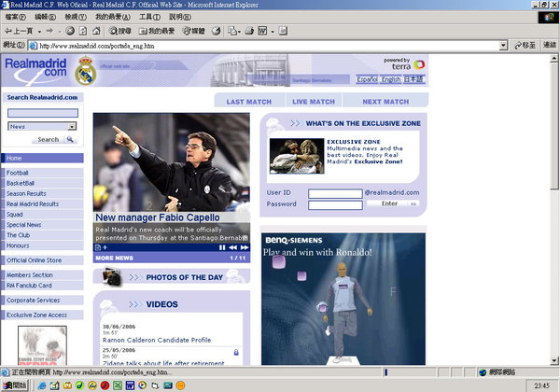The height and width of the screenshot is (392, 560).
Task: Open the View menu (檢視)
Action: click(x=76, y=17)
